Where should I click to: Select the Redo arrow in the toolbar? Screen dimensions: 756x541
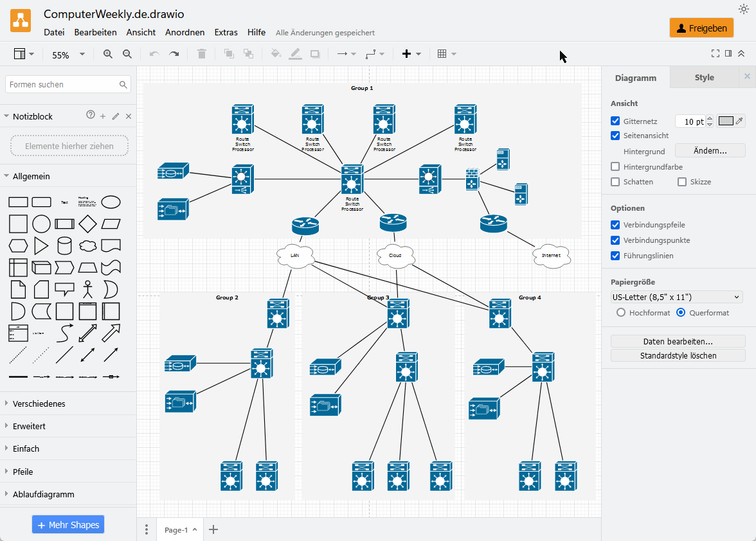click(x=173, y=54)
